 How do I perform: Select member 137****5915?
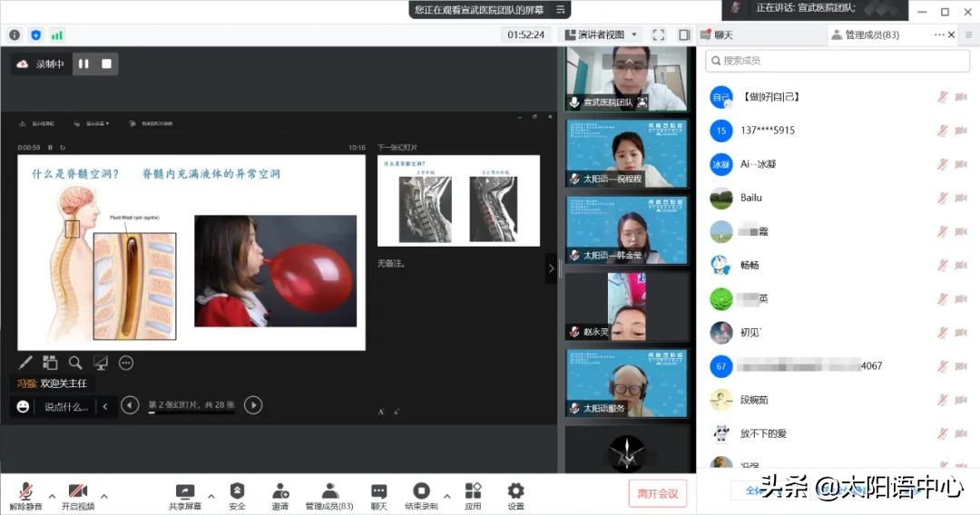(x=838, y=131)
